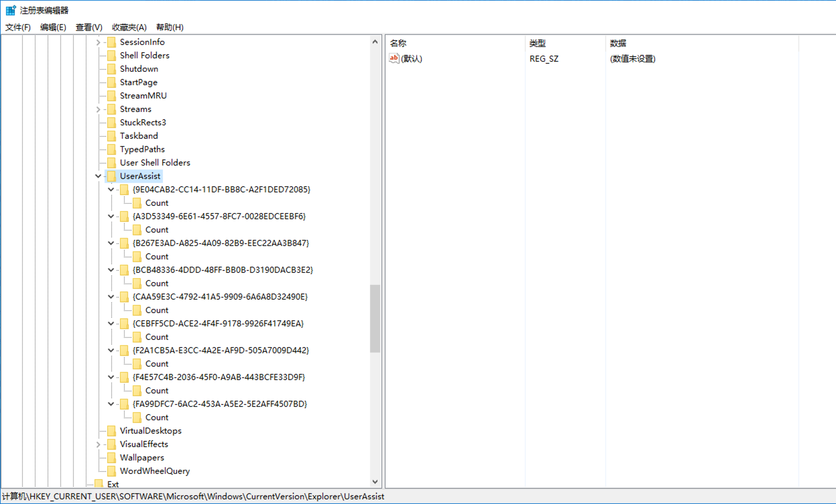Collapse the {CEBFF5CD-ACE2-4F4F-9178-9926F41749EA} key
The width and height of the screenshot is (836, 504).
111,324
